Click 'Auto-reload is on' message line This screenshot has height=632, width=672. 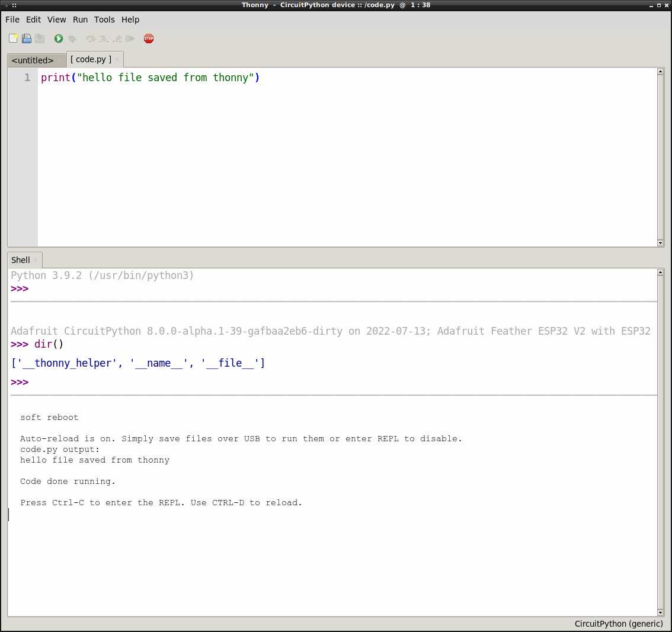[241, 439]
